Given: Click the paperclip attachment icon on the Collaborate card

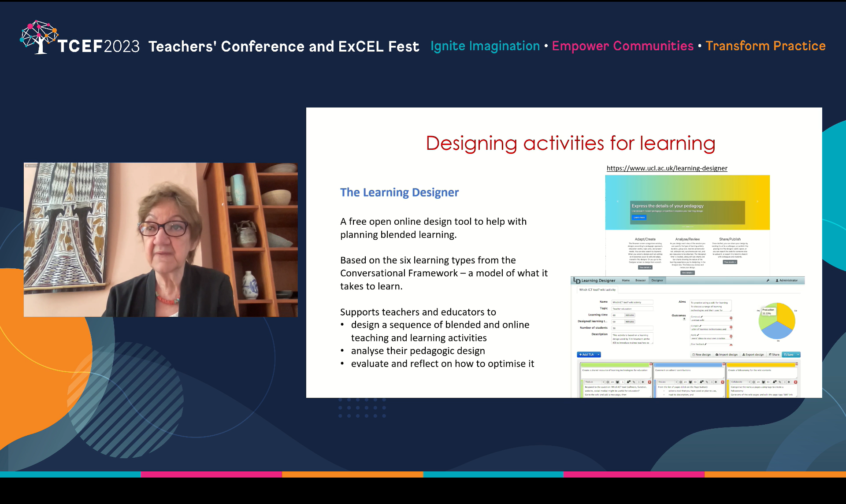Looking at the screenshot, I should click(780, 382).
